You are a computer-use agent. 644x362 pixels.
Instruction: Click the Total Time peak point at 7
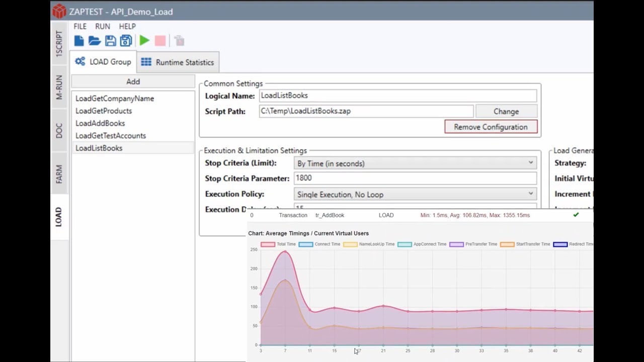[285, 252]
